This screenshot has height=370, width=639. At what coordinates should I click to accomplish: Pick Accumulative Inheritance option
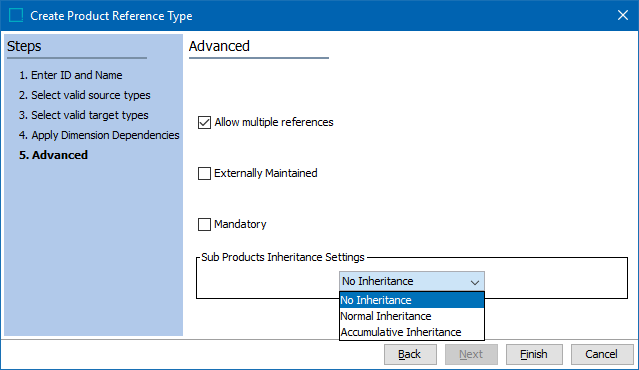click(x=412, y=332)
